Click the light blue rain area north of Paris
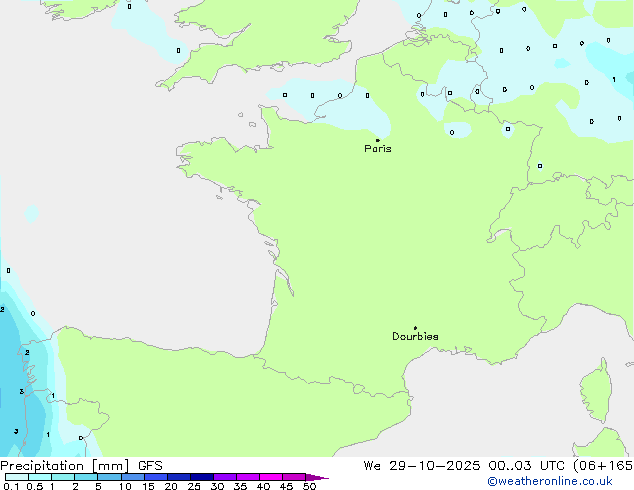 click(x=330, y=108)
